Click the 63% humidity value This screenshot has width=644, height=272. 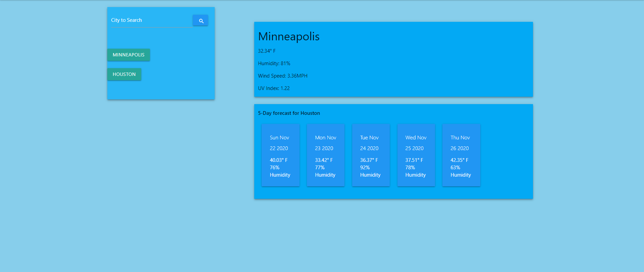[455, 168]
